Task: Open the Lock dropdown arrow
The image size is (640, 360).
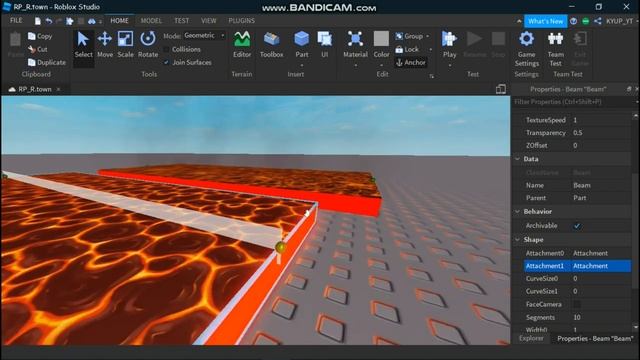Action: [x=430, y=49]
